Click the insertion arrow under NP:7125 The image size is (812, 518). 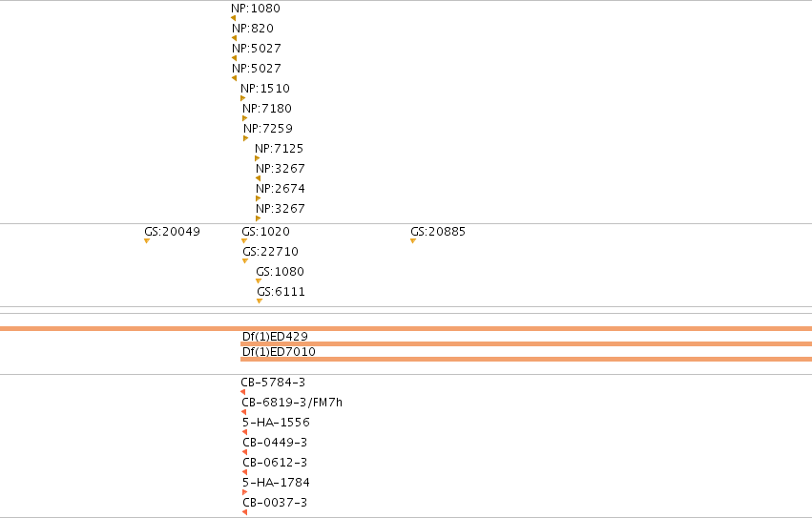coord(258,158)
